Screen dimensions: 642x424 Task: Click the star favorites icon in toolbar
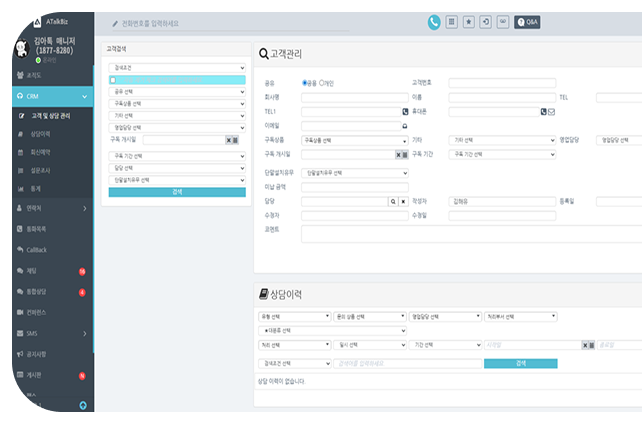pyautogui.click(x=469, y=21)
